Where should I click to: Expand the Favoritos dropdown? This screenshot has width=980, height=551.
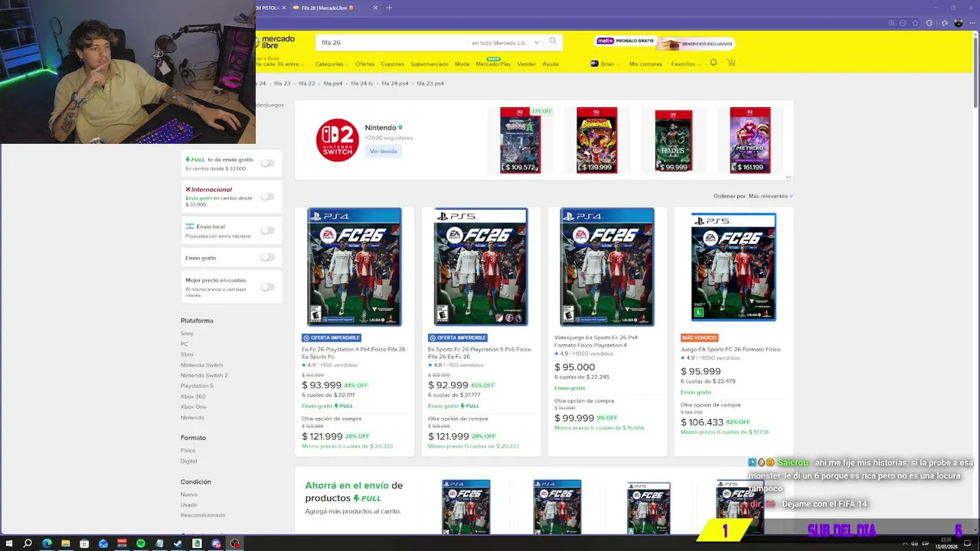[685, 64]
